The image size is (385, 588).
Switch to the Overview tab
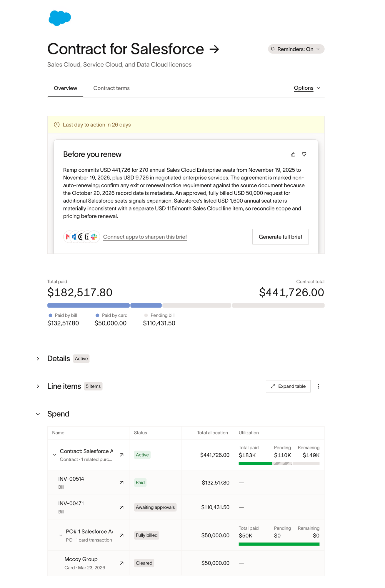pyautogui.click(x=65, y=88)
